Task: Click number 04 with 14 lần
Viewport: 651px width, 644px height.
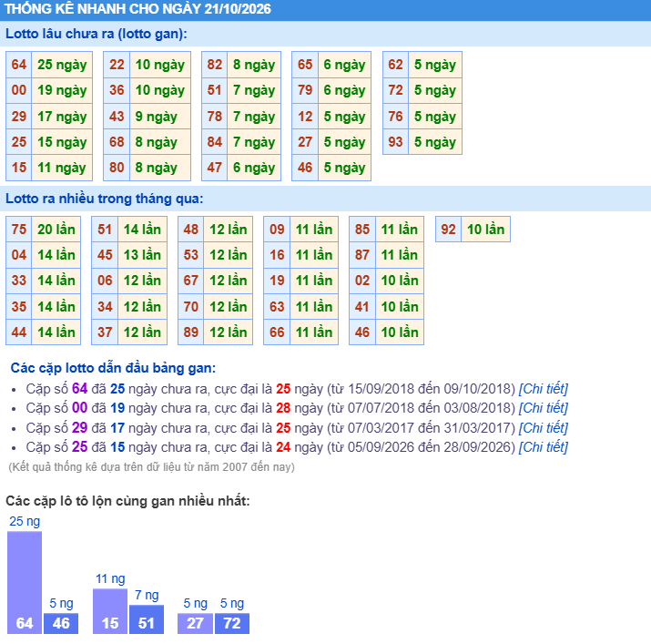Action: [x=19, y=255]
